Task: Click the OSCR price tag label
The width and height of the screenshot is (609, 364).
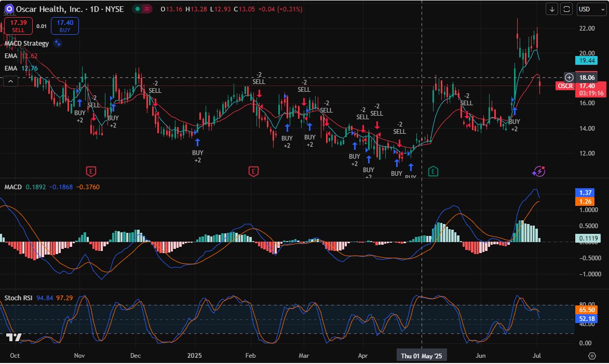Action: 565,86
